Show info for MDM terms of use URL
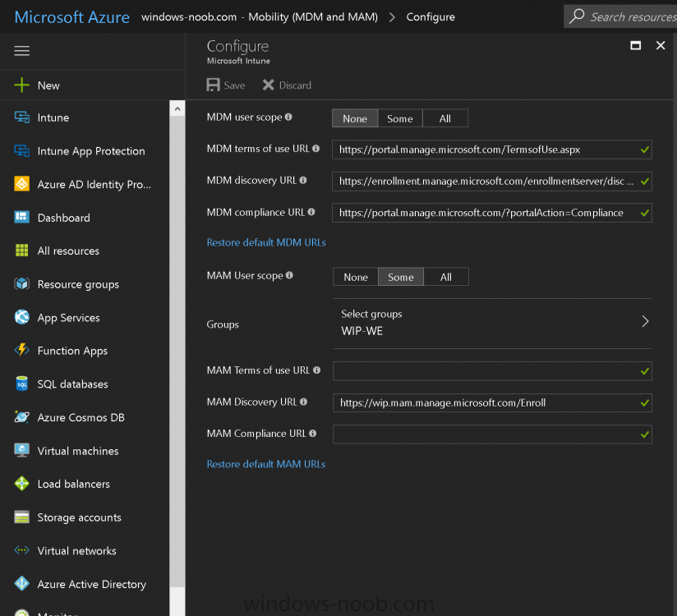 tap(316, 149)
